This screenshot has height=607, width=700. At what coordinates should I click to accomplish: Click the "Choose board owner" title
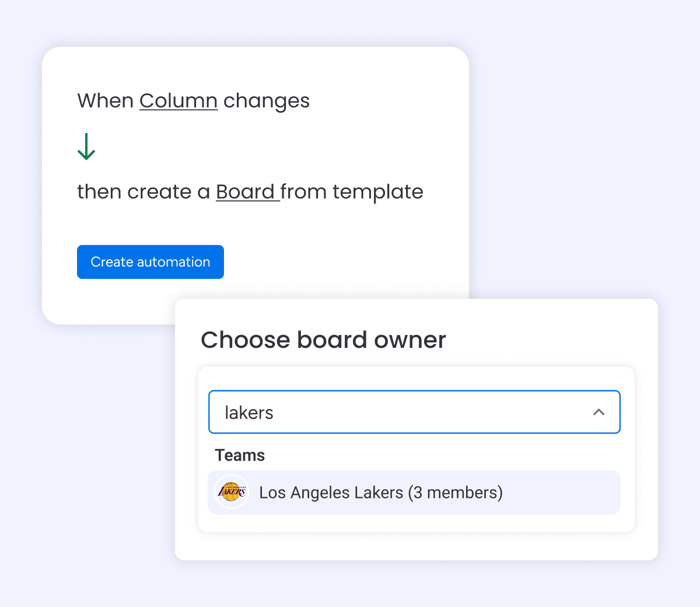click(323, 340)
